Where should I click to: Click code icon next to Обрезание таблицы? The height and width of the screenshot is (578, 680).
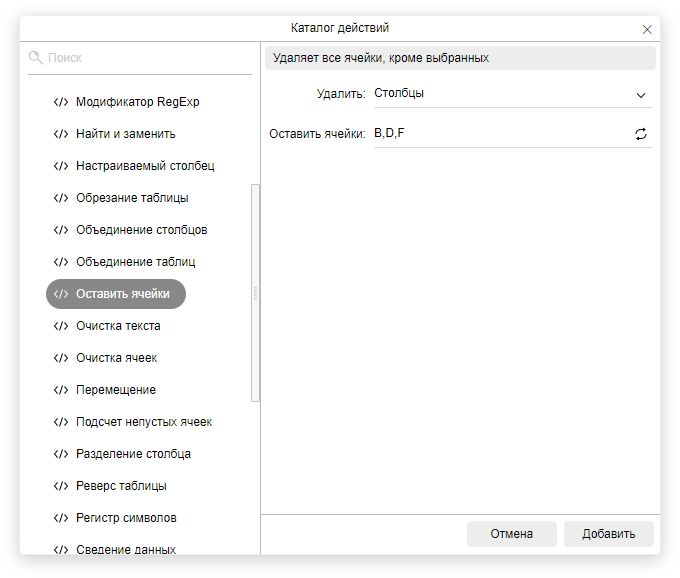tap(61, 198)
